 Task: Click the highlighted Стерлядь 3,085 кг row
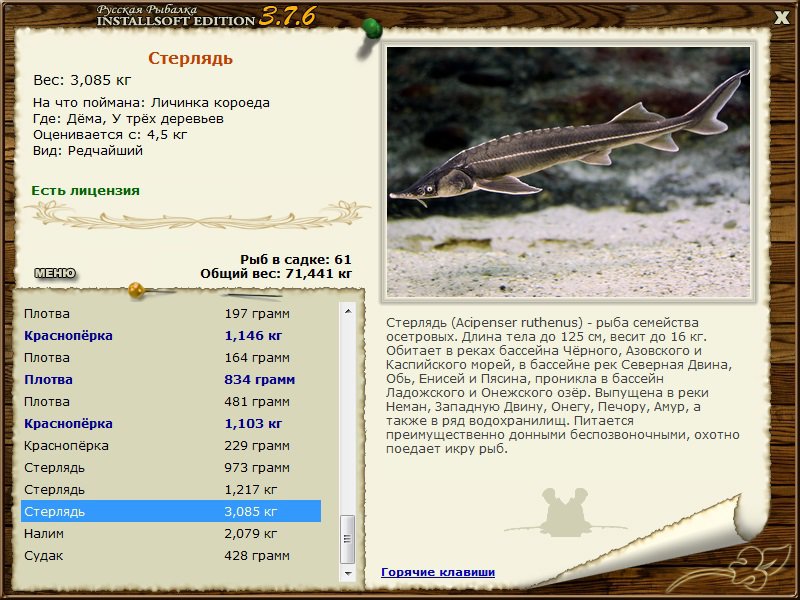tap(171, 511)
